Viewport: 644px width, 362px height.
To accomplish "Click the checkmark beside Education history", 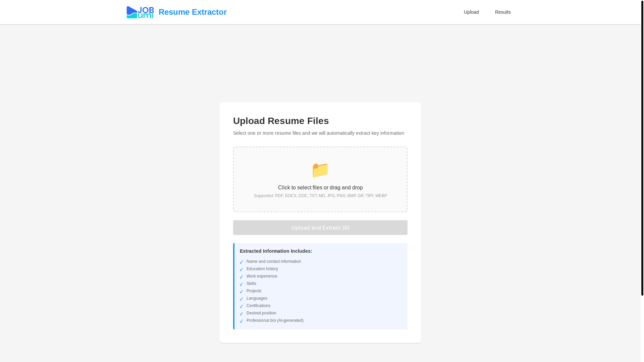I will pos(241,269).
